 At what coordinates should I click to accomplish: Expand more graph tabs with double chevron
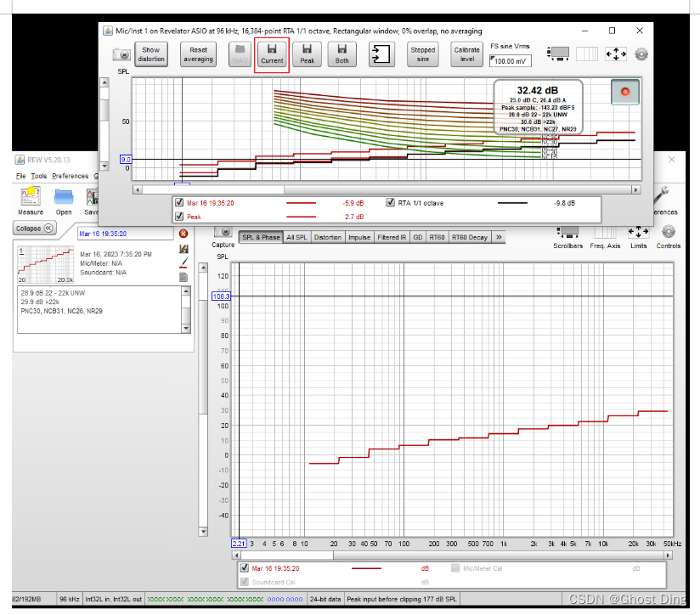pyautogui.click(x=499, y=238)
